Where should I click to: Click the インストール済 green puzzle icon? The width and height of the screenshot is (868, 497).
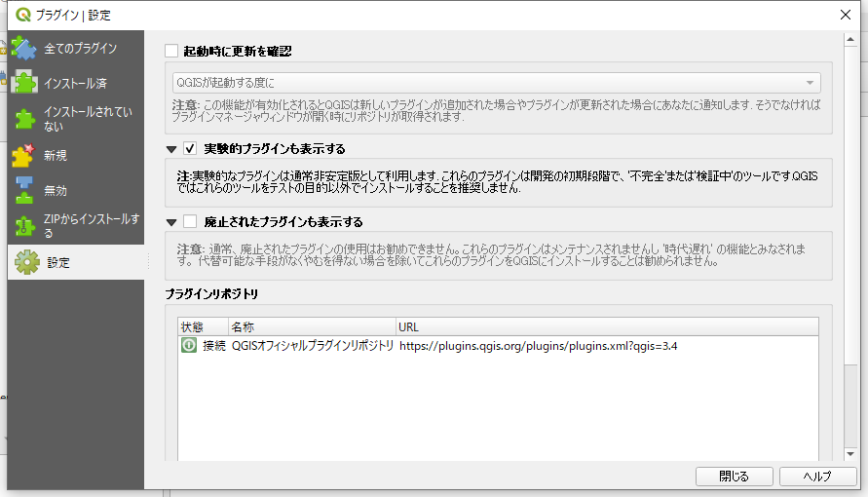23,83
